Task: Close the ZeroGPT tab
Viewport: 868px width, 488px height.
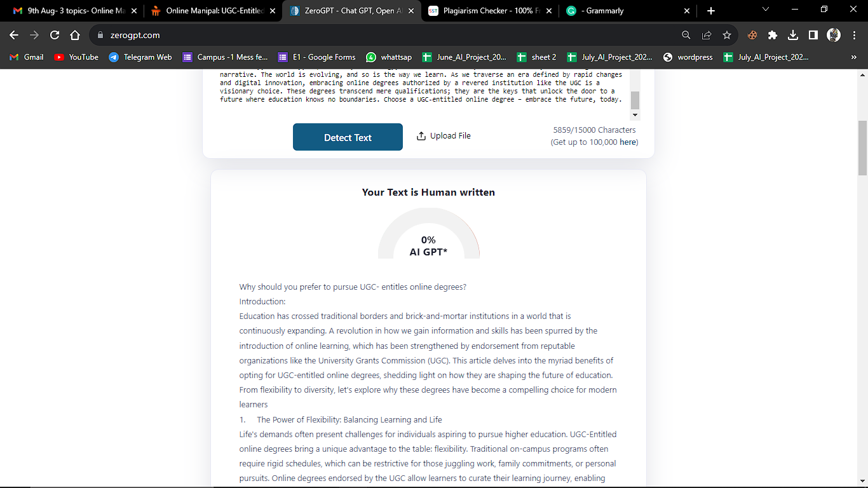Action: pyautogui.click(x=410, y=11)
